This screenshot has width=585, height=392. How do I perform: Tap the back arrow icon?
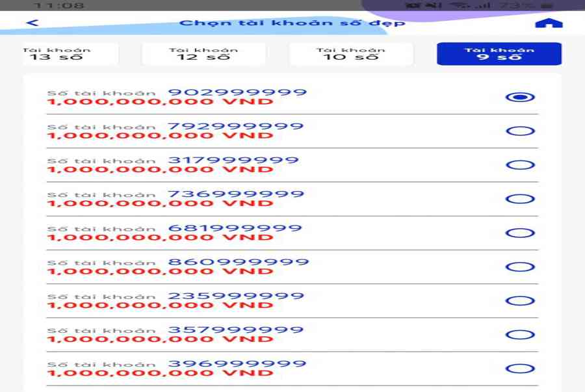point(32,23)
